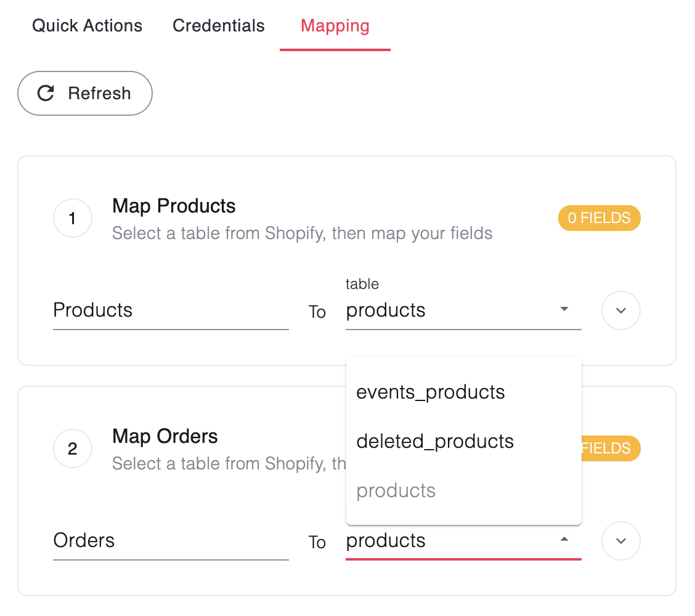Pick the greyed products option in list
695x616 pixels.
tap(396, 491)
